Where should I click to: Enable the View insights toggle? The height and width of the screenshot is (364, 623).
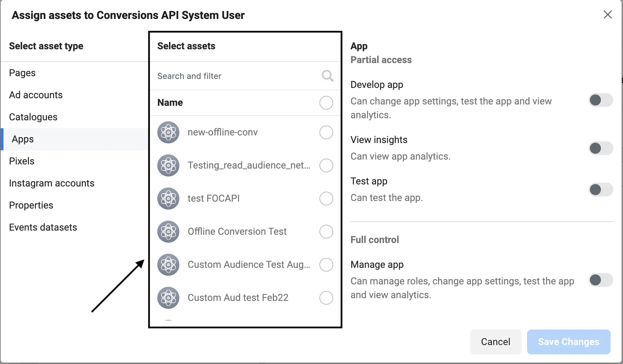click(x=601, y=149)
